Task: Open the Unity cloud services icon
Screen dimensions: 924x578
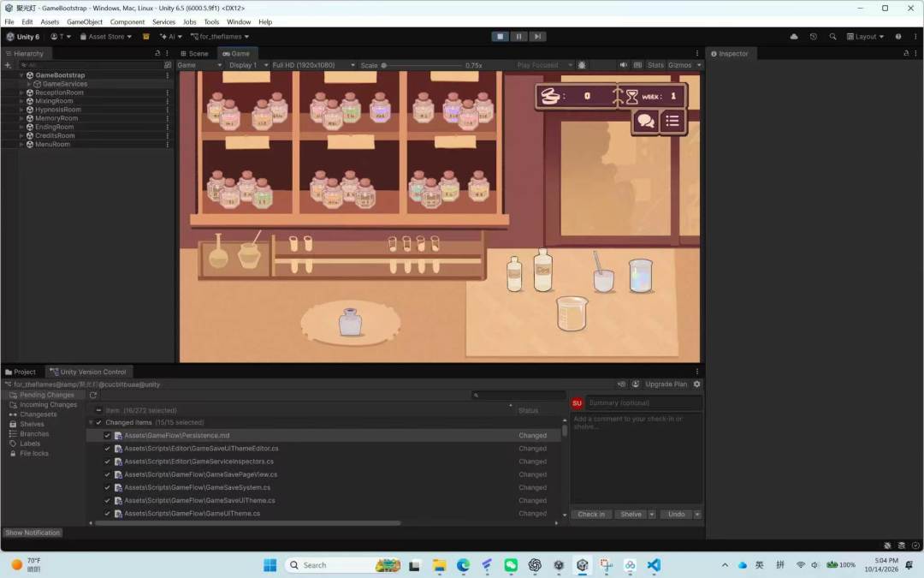Action: tap(794, 37)
